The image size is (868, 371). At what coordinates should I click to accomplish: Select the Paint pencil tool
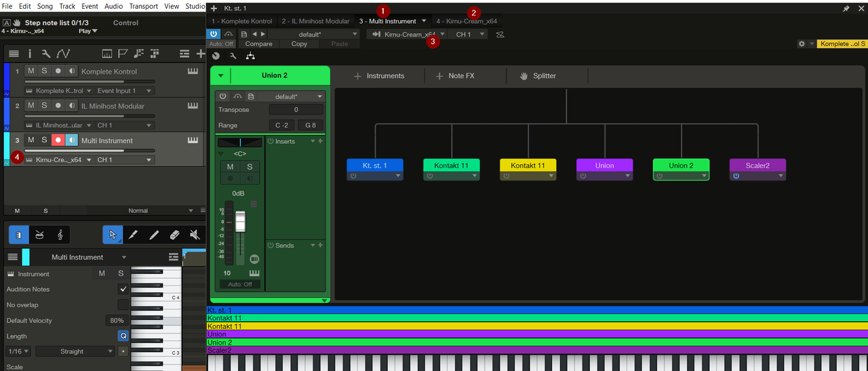(154, 235)
